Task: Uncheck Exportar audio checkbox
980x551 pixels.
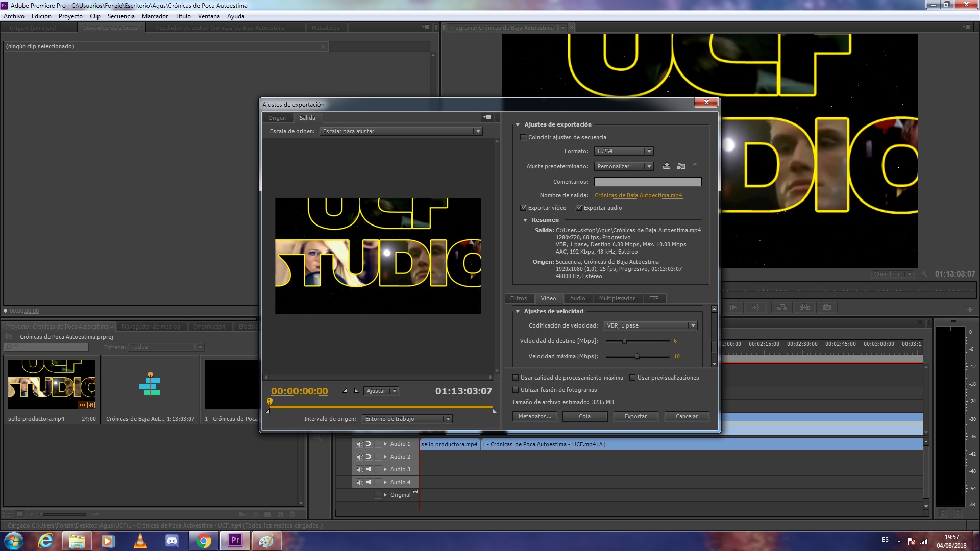Action: pos(579,208)
